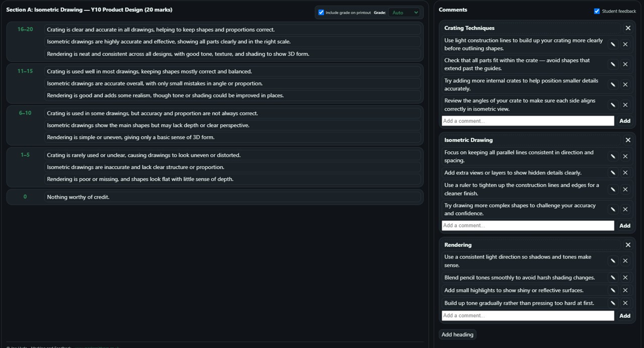
Task: Open the Grade dropdown set to Auto
Action: pyautogui.click(x=405, y=13)
